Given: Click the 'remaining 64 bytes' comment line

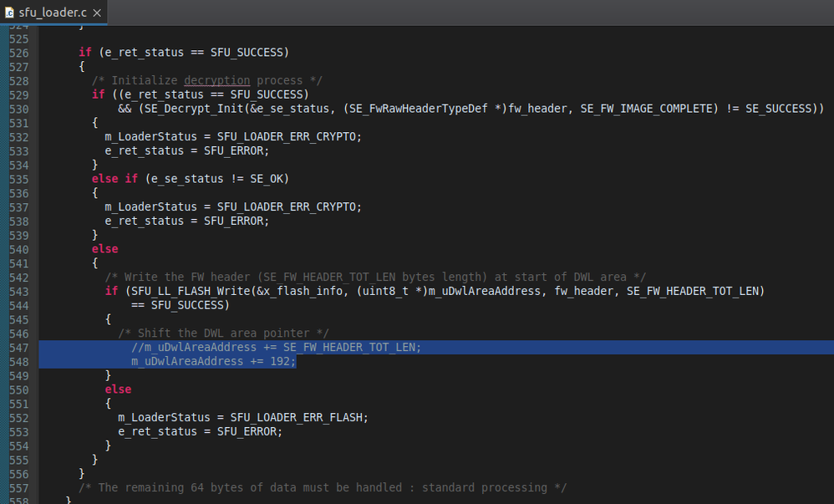Looking at the screenshot, I should 323,487.
